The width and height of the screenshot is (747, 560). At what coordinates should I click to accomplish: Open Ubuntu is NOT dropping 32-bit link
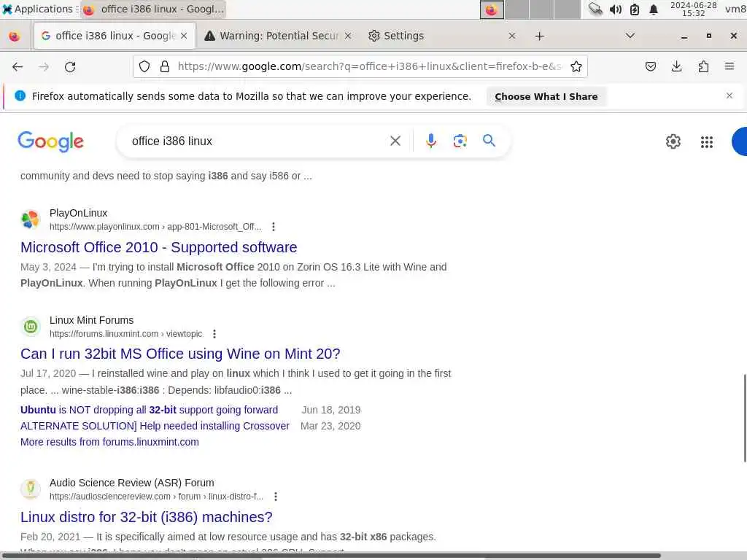149,410
